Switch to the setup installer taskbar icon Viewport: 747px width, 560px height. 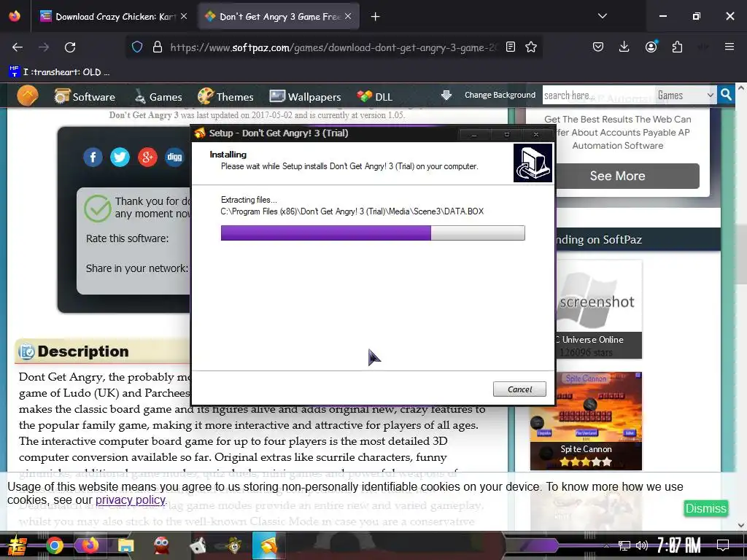pyautogui.click(x=268, y=545)
